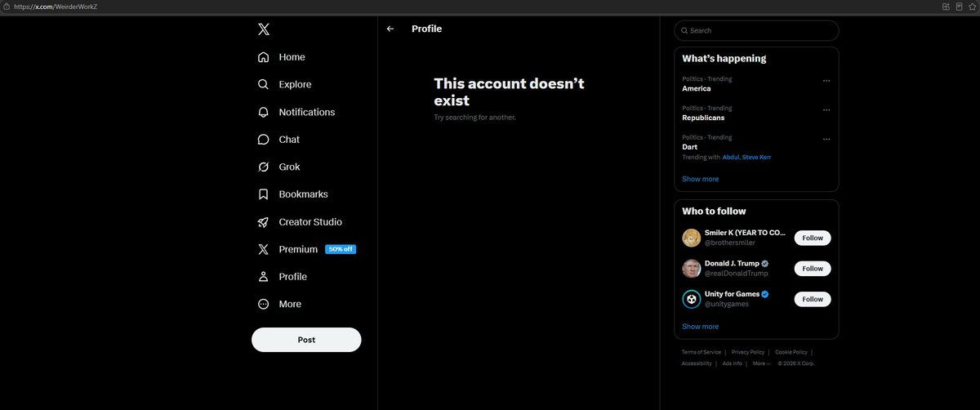Click the Steve Kerr trending link
The image size is (980, 410).
[x=756, y=157]
